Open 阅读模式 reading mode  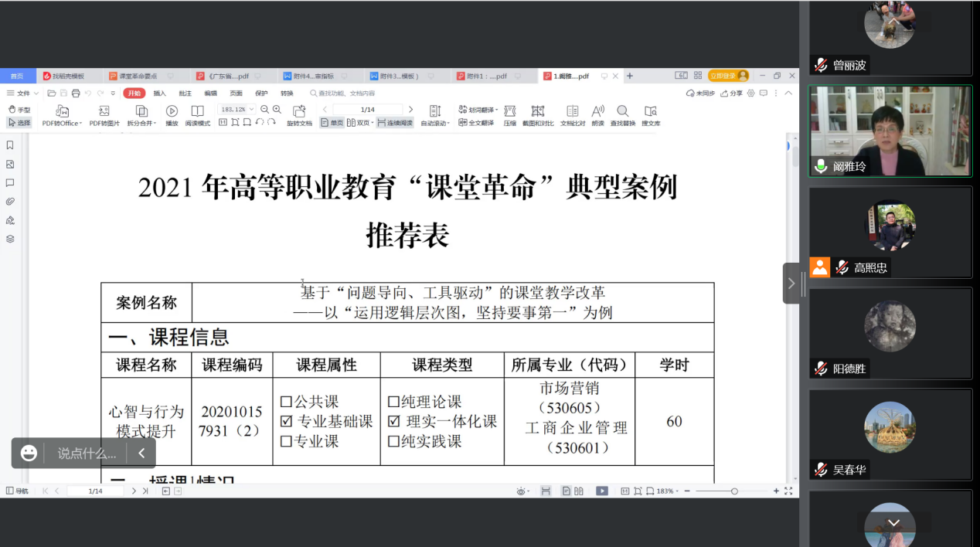[197, 111]
